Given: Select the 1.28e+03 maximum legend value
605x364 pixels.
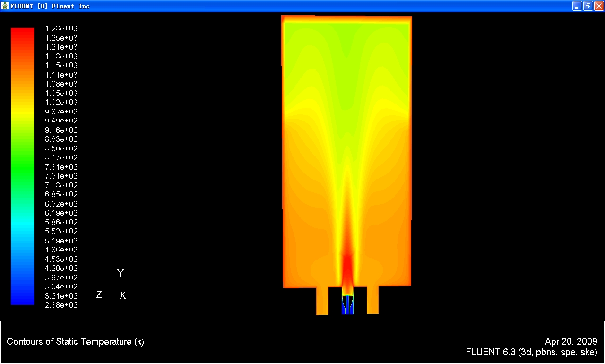Looking at the screenshot, I should click(61, 28).
